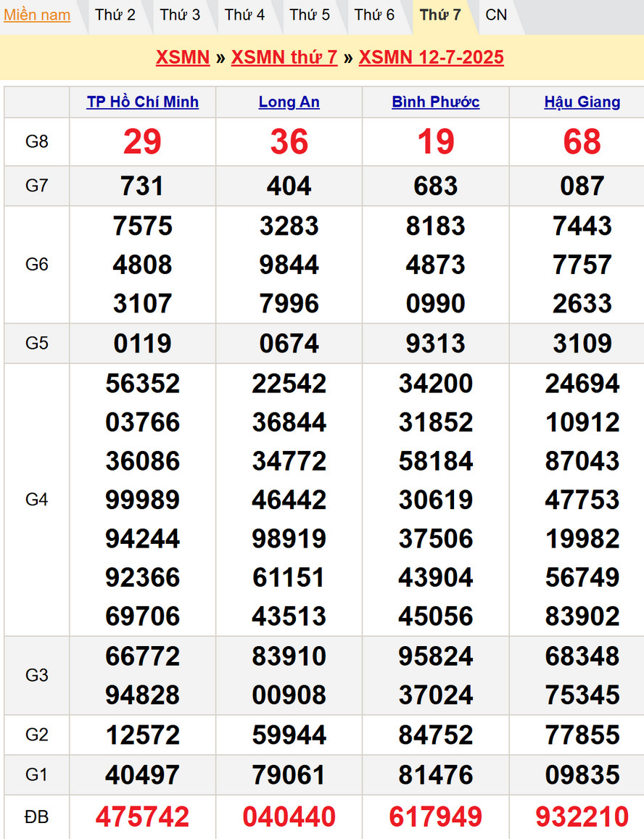Open the Miền nam tab
644x839 pixels.
(x=37, y=15)
